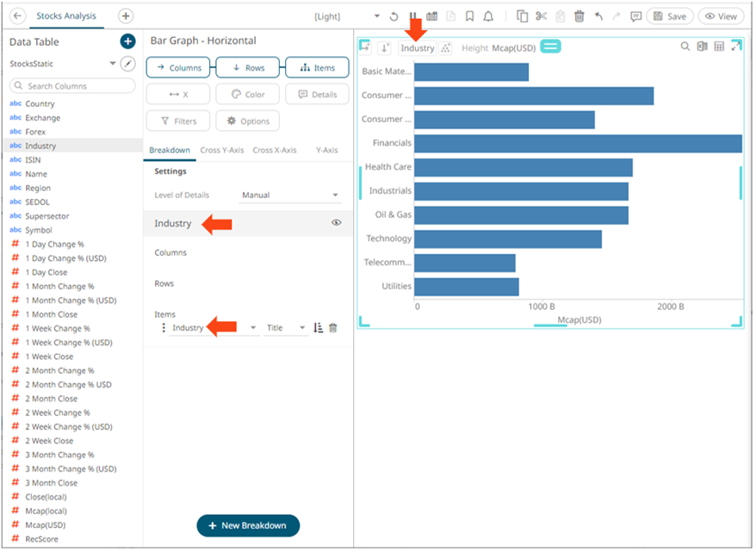Viewport: 756px width, 552px height.
Task: Click the back arrow beside Stocks Analysis
Action: 18,16
